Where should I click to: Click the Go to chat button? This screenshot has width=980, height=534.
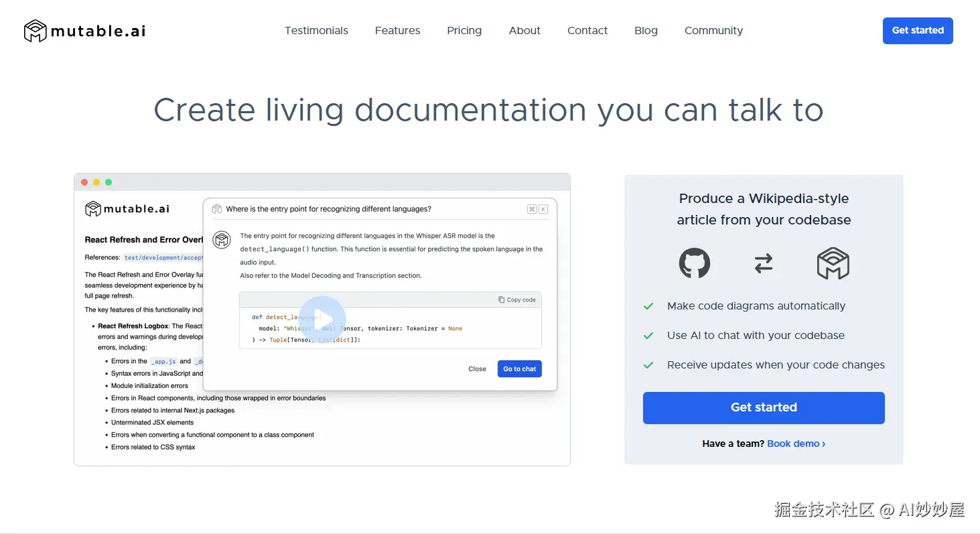tap(520, 369)
